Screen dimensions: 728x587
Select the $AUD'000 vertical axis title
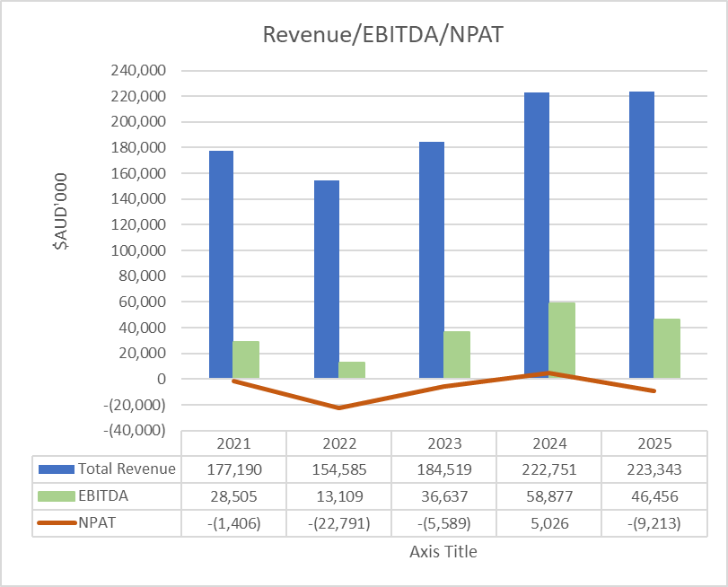pos(60,216)
